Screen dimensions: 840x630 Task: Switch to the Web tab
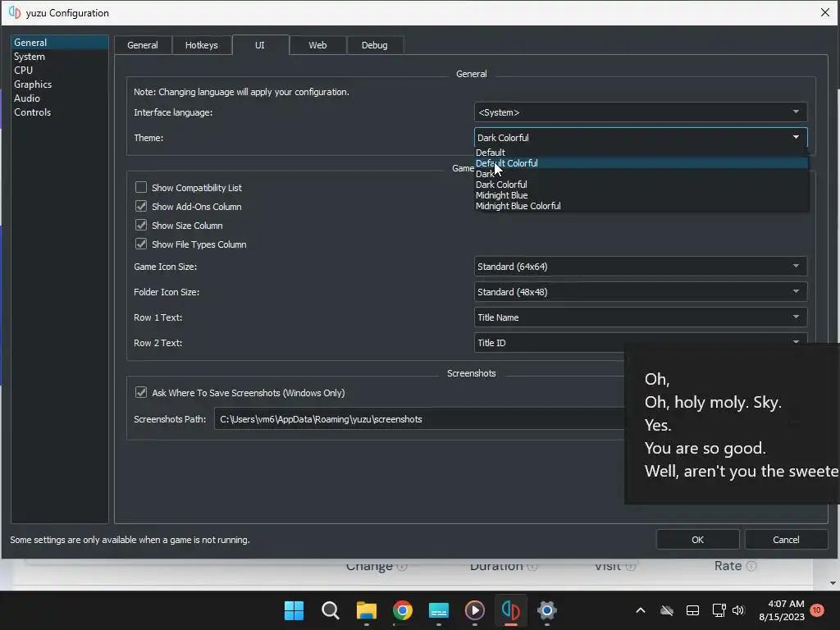pos(317,45)
